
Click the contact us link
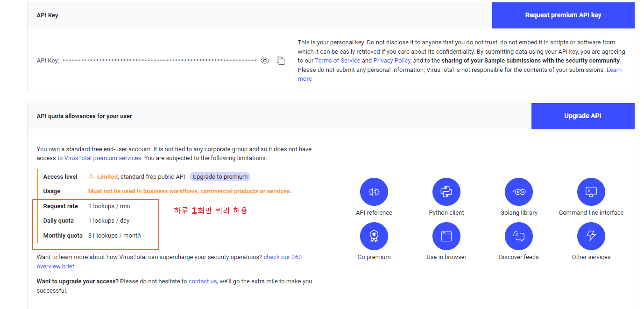tap(203, 281)
